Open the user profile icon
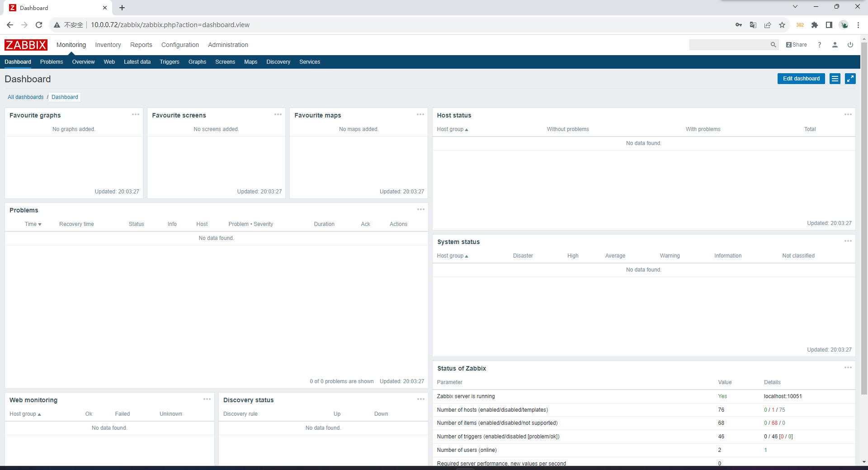 [835, 45]
